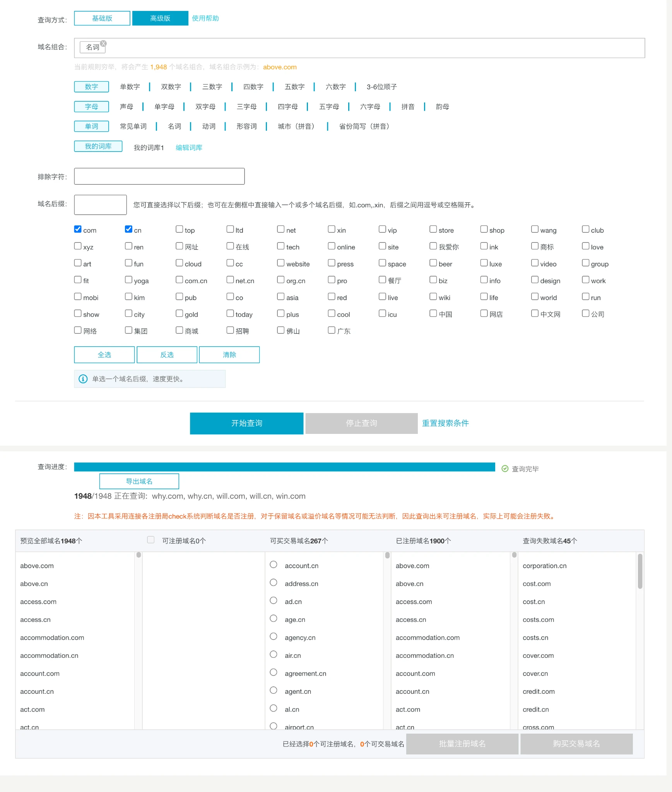Uncheck the com suffix checkbox
This screenshot has width=672, height=792.
[x=78, y=229]
